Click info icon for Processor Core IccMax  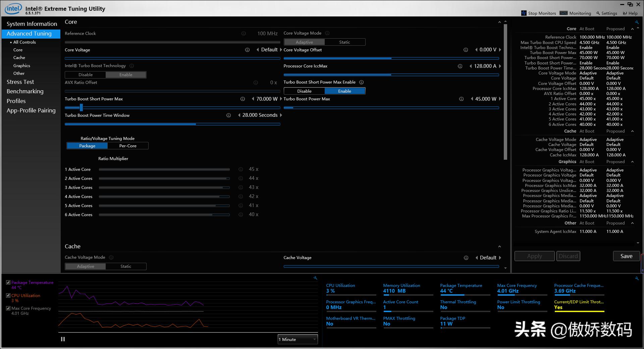click(x=460, y=66)
